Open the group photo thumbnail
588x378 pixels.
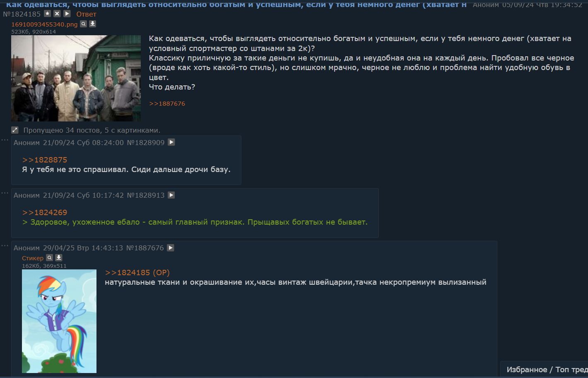[x=76, y=78]
